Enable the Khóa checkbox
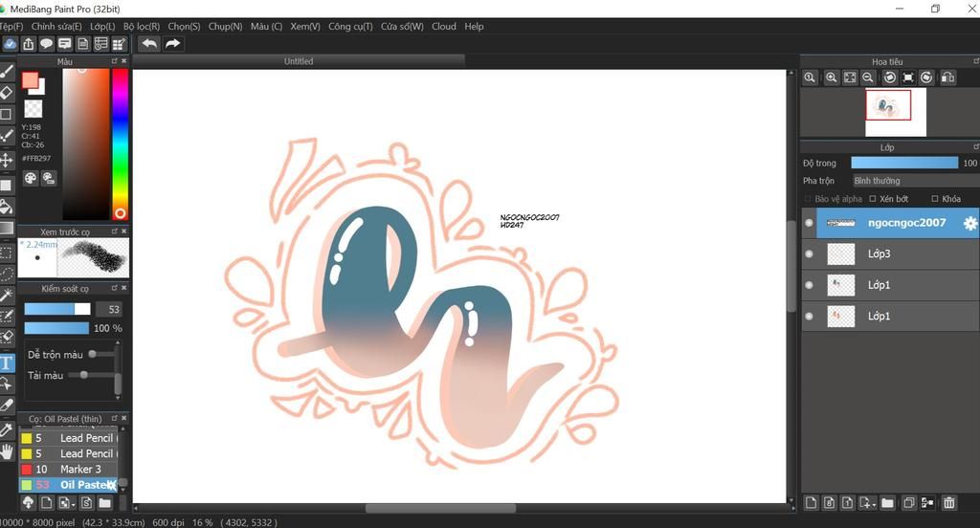Image resolution: width=980 pixels, height=528 pixels. pyautogui.click(x=935, y=199)
